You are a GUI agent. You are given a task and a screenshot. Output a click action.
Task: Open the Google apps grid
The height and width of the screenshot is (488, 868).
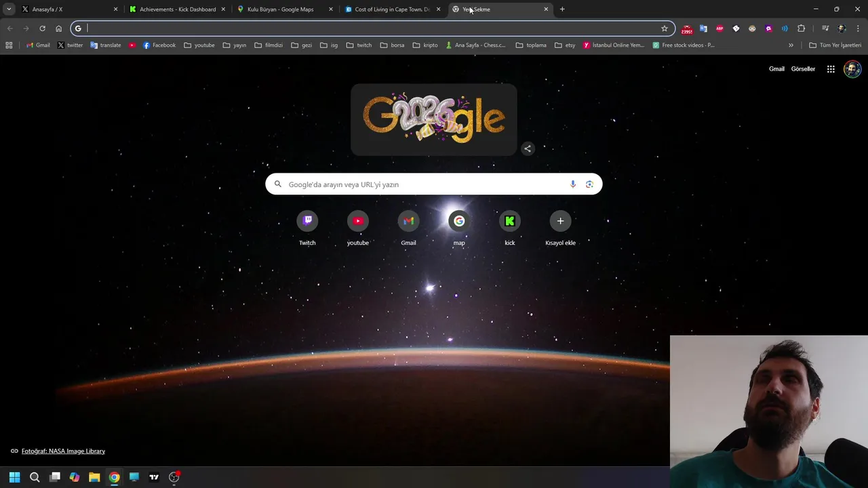(831, 69)
